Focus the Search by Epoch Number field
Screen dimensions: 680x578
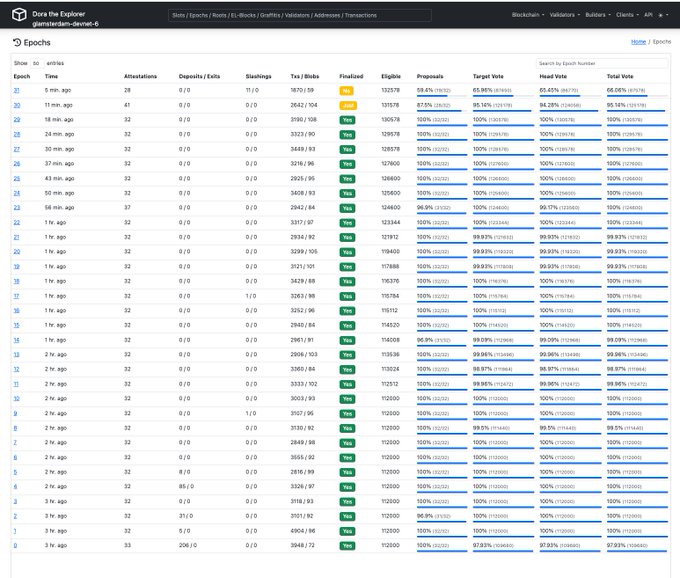point(602,63)
